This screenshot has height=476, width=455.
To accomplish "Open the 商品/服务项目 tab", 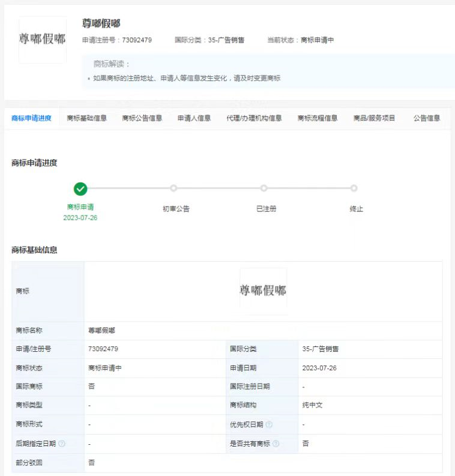I will point(375,118).
